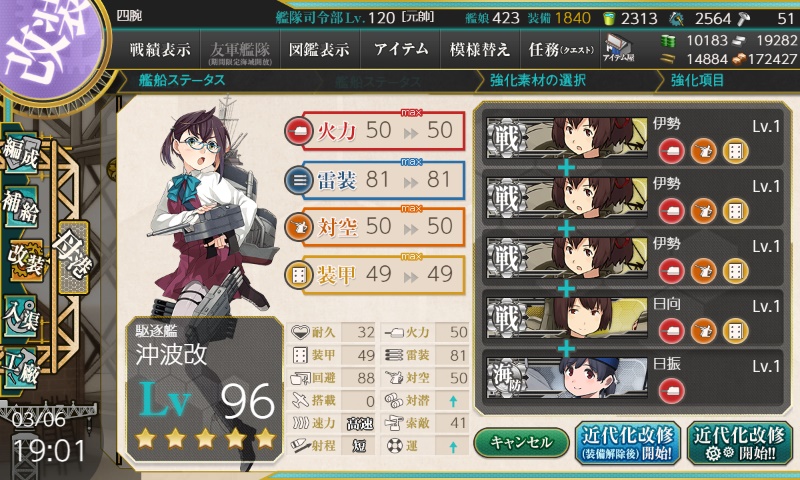Start 近代化改修 with the gears button
Image resolution: width=800 pixels, height=480 pixels.
739,443
